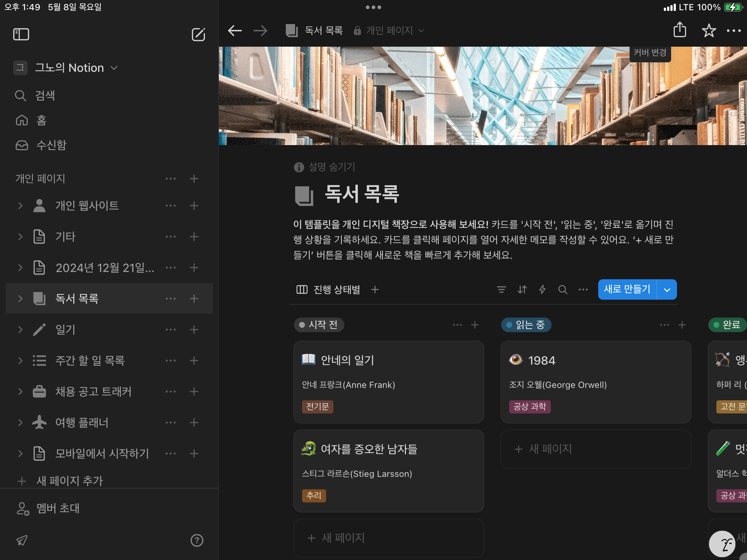Screen dimensions: 747x560
Task: Open the 그노의 Notion workspace switcher
Action: pyautogui.click(x=69, y=68)
